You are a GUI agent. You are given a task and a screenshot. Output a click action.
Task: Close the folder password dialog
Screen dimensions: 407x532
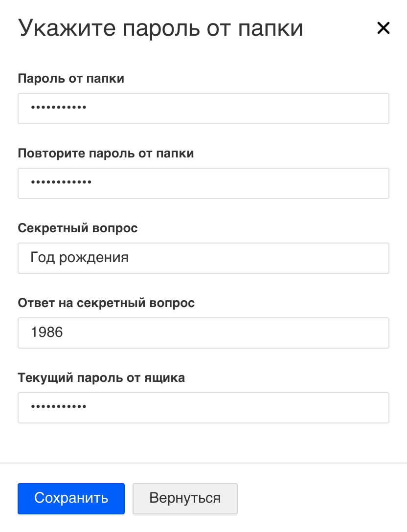pos(383,28)
